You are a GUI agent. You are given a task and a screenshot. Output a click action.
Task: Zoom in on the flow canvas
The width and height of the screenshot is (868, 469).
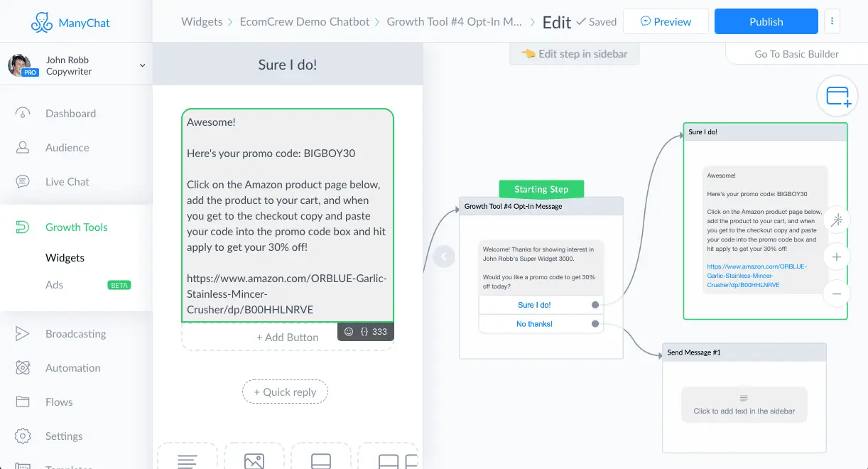pos(837,257)
